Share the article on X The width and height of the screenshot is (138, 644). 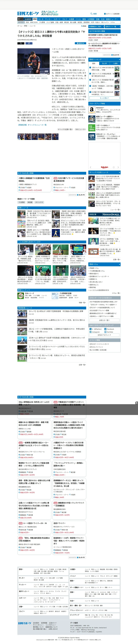coord(21,43)
